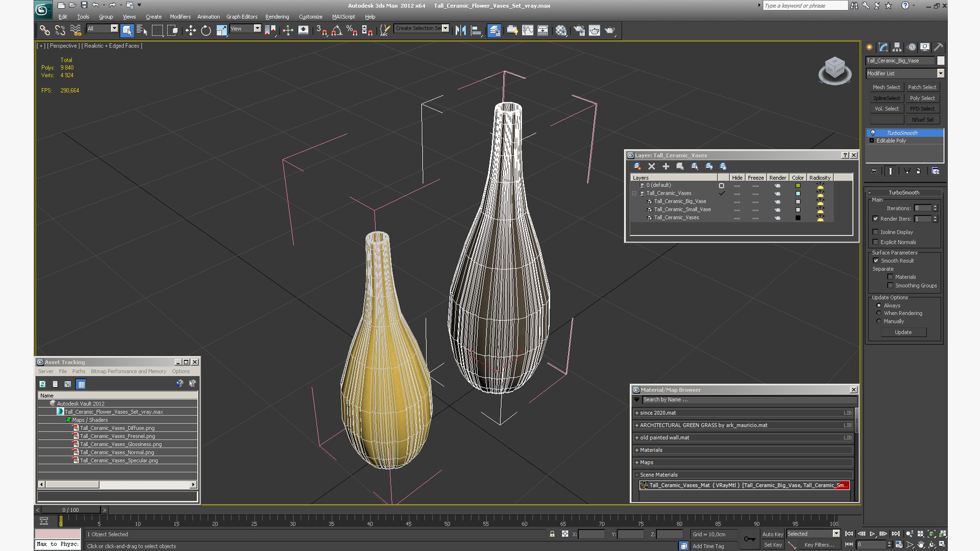980x551 pixels.
Task: Click the Update button
Action: (x=903, y=332)
